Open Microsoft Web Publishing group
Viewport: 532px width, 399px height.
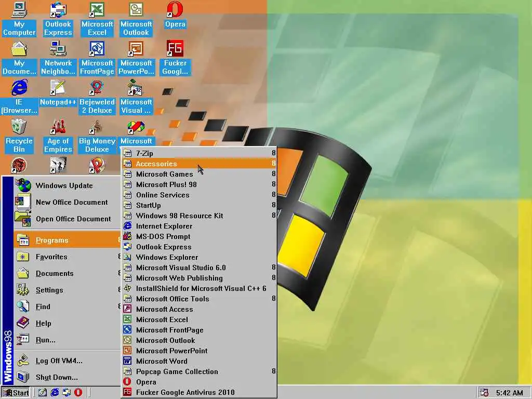(x=199, y=278)
